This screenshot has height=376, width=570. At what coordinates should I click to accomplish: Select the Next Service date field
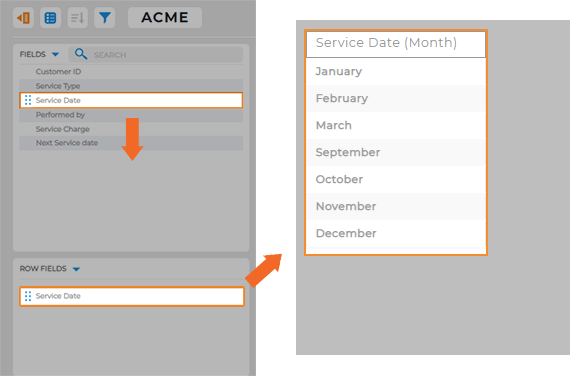click(131, 143)
